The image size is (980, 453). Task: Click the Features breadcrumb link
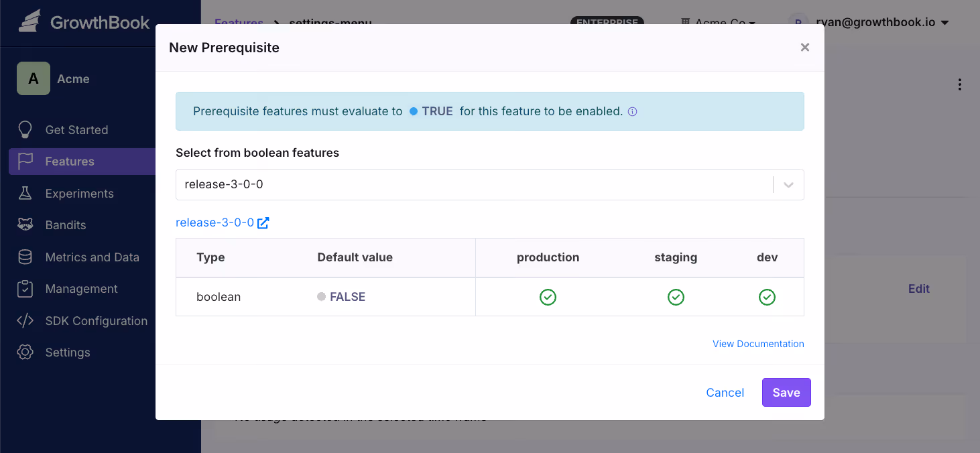pyautogui.click(x=239, y=22)
